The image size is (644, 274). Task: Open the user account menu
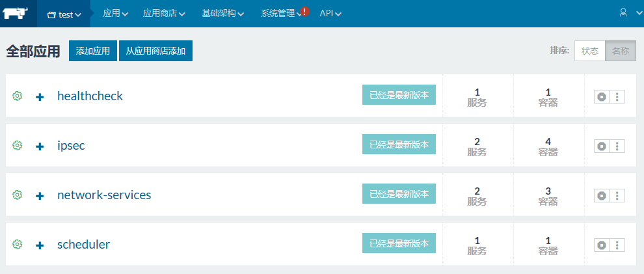tap(630, 13)
